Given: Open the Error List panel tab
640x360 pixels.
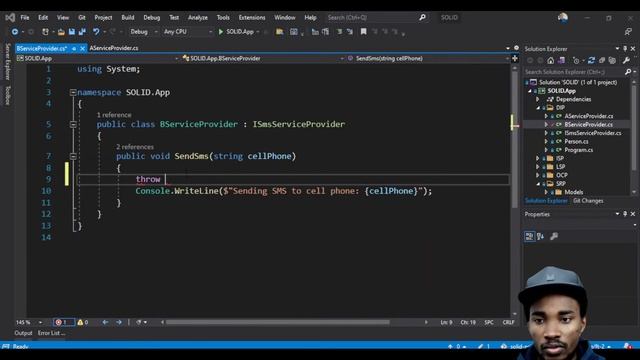Looking at the screenshot, I should (51, 333).
